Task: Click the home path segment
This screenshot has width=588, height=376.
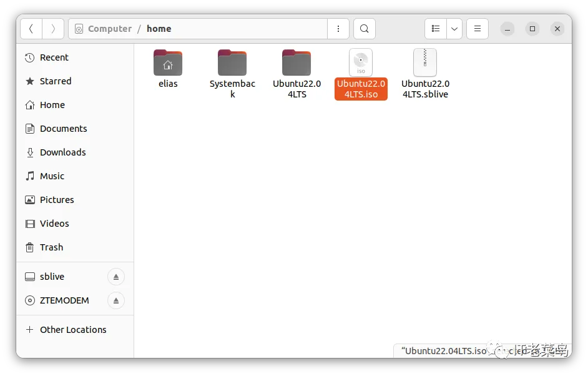Action: coord(159,29)
